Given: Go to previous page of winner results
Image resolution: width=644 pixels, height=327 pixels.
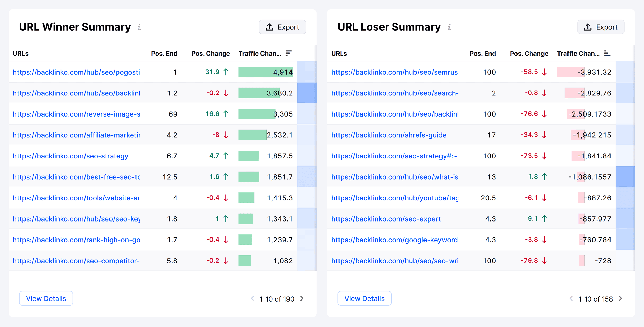Looking at the screenshot, I should (x=253, y=298).
